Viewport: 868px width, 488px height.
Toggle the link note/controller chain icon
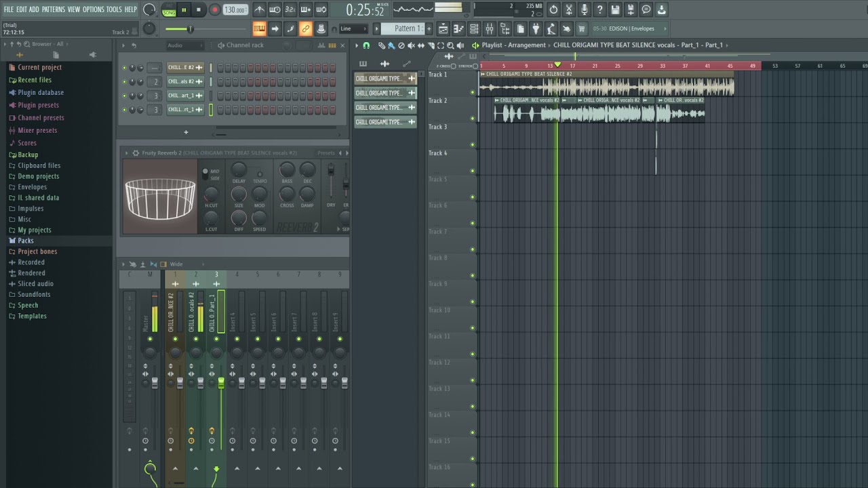[x=306, y=28]
